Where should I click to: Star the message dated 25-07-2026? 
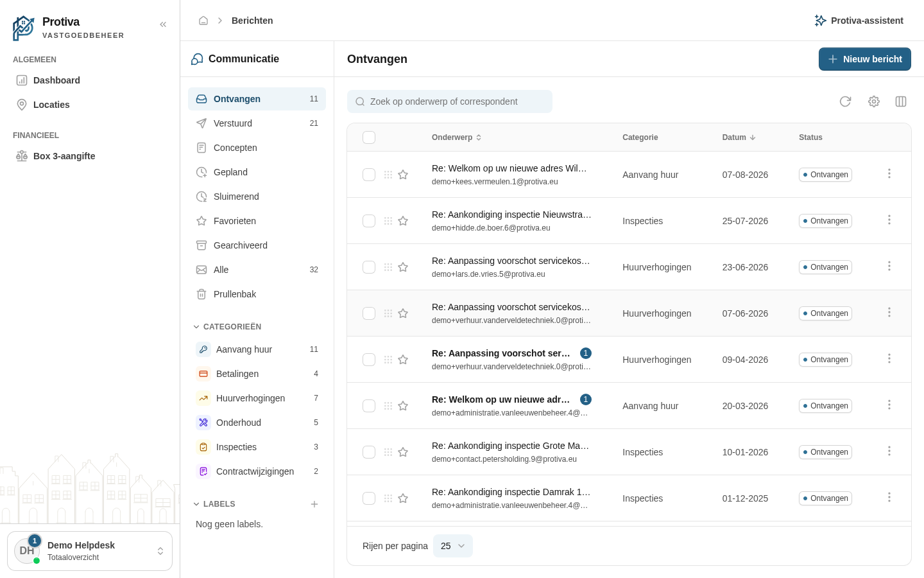click(x=403, y=221)
